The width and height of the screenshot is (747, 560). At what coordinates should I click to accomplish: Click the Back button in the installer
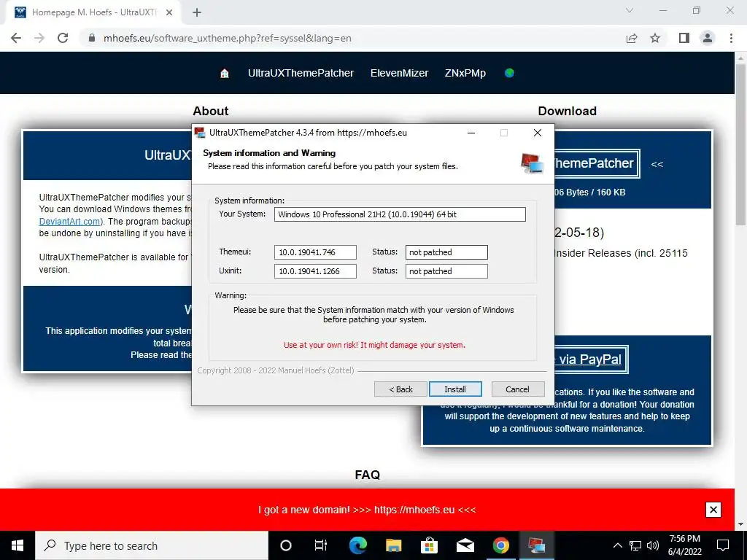pos(400,389)
